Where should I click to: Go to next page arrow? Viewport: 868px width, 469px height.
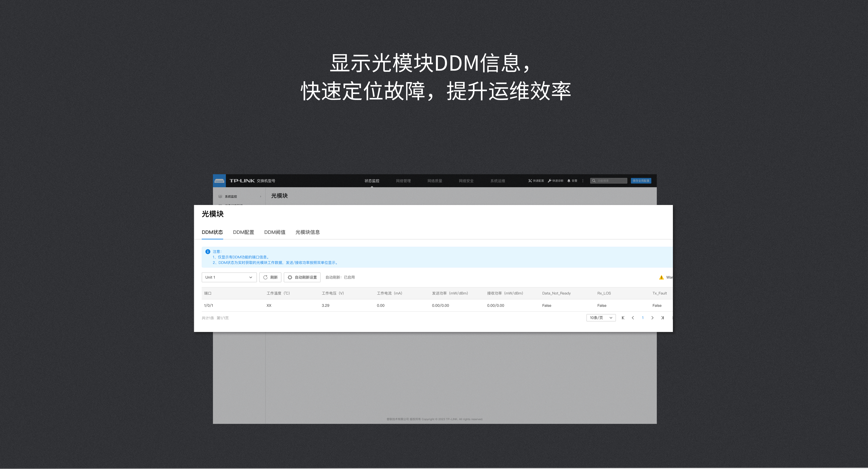[652, 318]
